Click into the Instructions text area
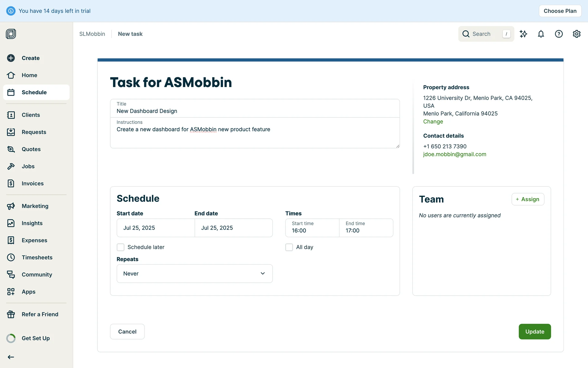Viewport: 588px width, 368px height. [255, 136]
